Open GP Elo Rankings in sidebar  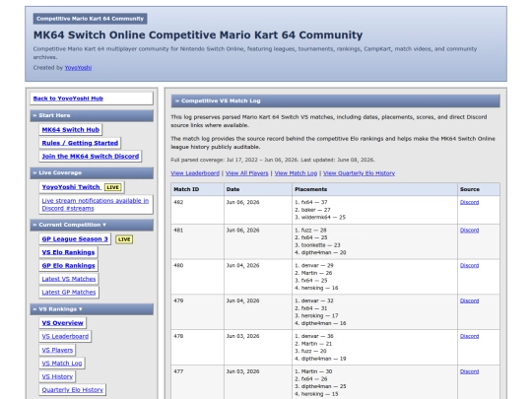(69, 266)
